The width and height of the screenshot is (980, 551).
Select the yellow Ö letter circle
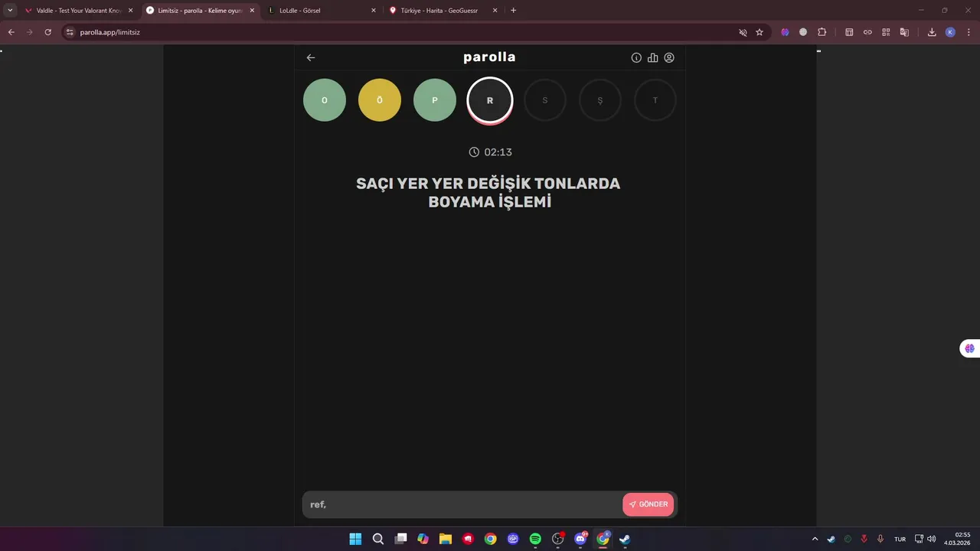point(380,100)
